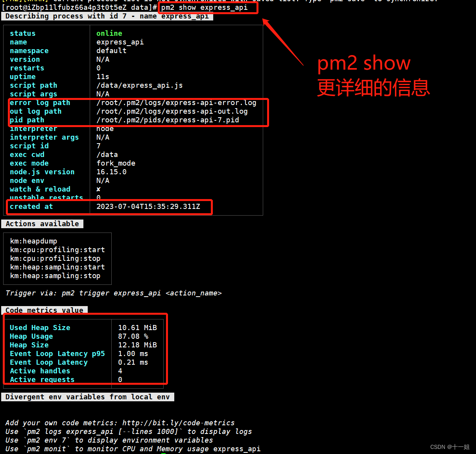Viewport: 476px width, 454px height.
Task: Click the Code metrics value header
Action: tap(44, 310)
